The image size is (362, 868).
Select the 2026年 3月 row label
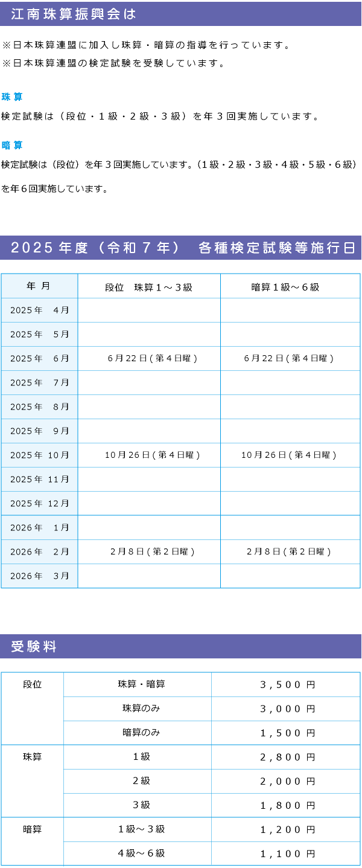(39, 576)
